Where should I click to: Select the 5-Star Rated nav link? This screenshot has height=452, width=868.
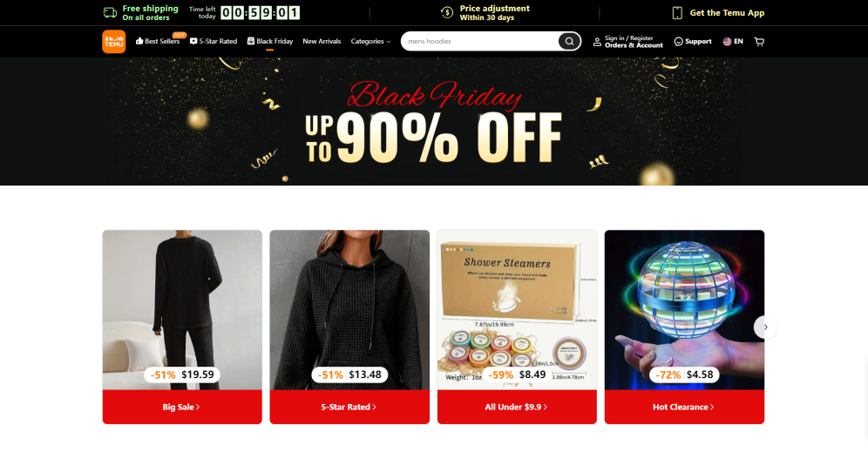[x=214, y=42]
